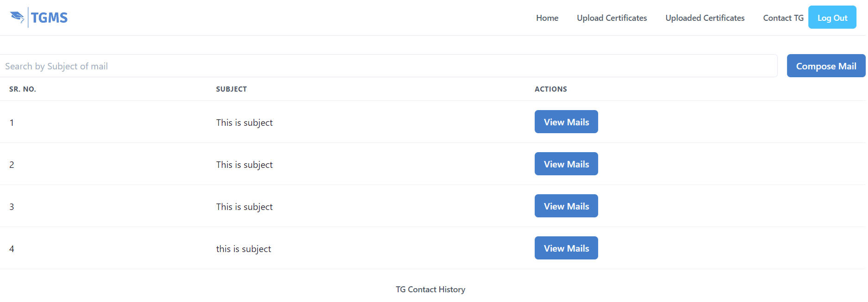This screenshot has width=868, height=302.
Task: View Mails for row 3
Action: coord(566,206)
